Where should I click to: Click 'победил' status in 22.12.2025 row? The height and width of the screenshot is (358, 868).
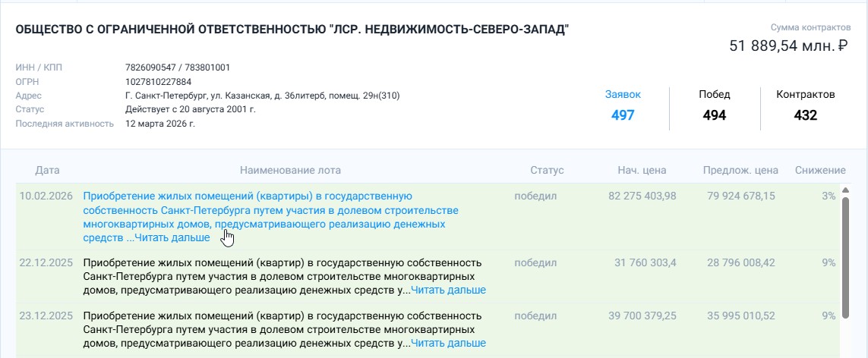click(536, 263)
